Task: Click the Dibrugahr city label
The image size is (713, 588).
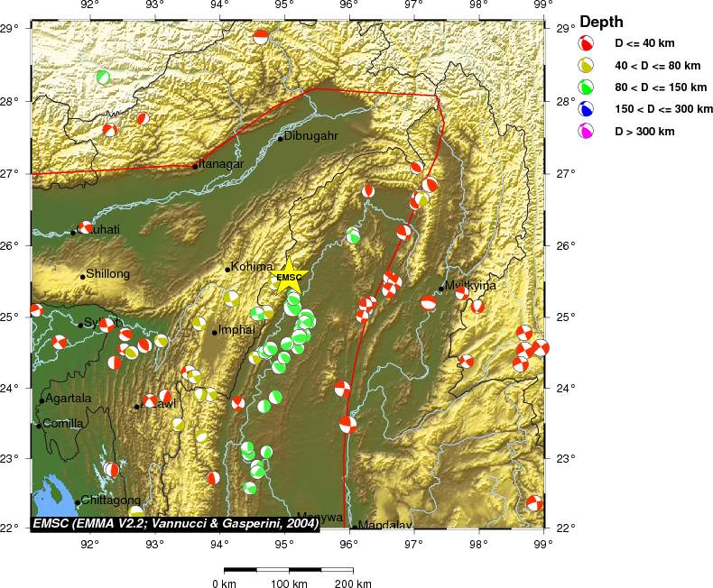Action: tap(310, 135)
